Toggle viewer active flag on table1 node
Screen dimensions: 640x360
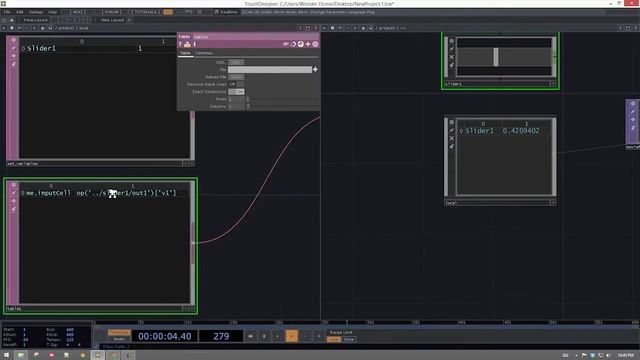tap(13, 185)
